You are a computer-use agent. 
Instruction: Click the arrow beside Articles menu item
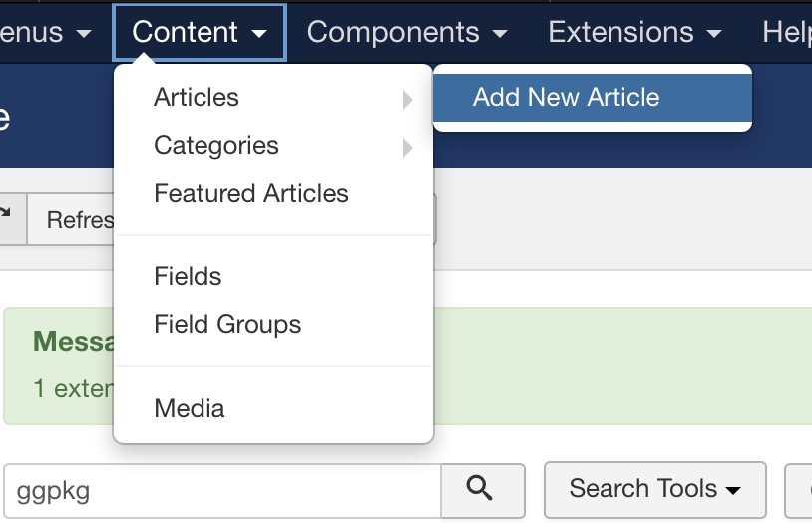(407, 99)
